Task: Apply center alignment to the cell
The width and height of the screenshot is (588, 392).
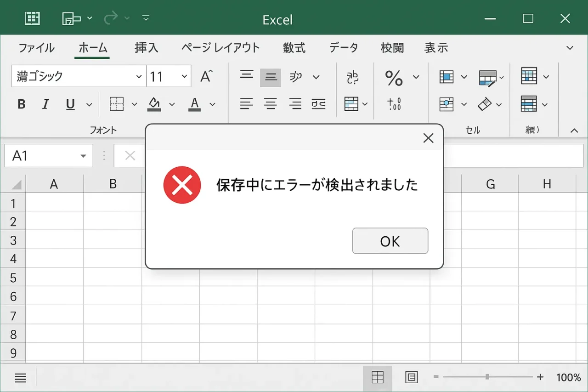Action: (271, 104)
